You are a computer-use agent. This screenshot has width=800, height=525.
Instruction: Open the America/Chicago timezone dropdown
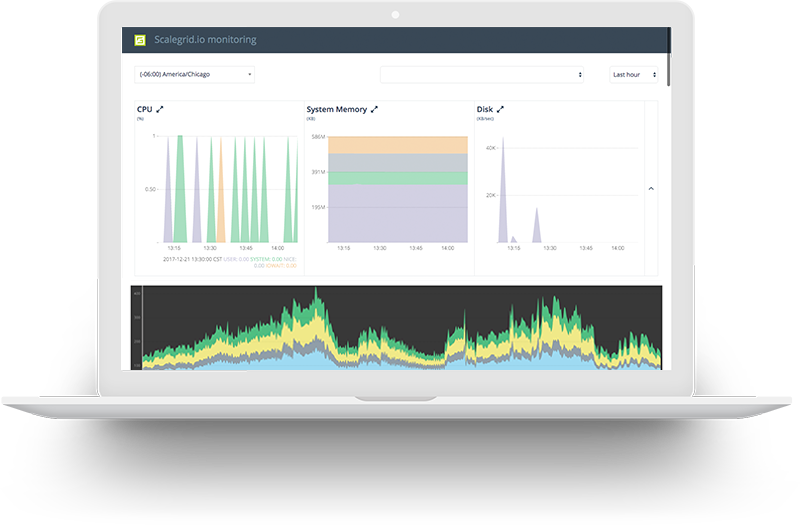click(x=194, y=74)
